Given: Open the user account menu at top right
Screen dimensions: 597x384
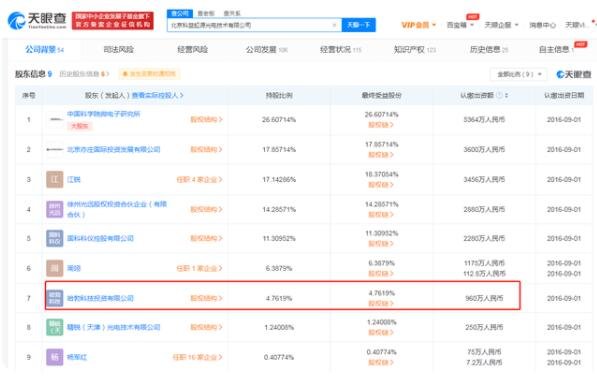Looking at the screenshot, I should click(x=577, y=25).
